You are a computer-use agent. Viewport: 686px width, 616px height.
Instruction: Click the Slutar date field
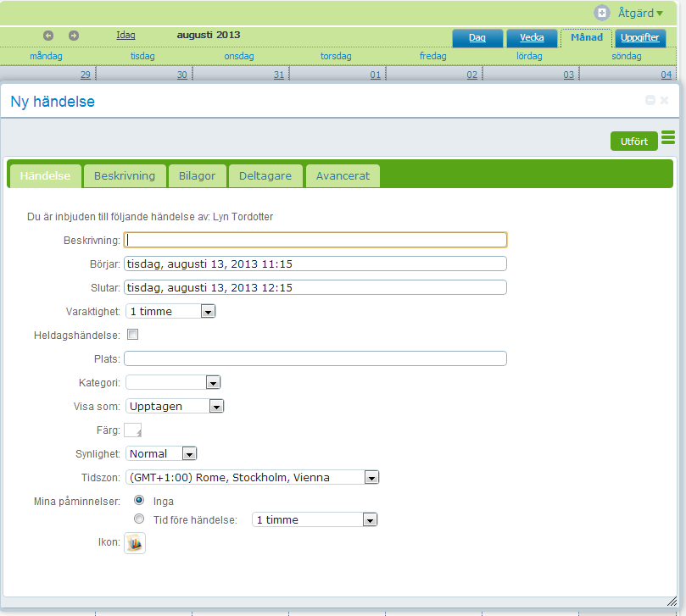(x=315, y=287)
